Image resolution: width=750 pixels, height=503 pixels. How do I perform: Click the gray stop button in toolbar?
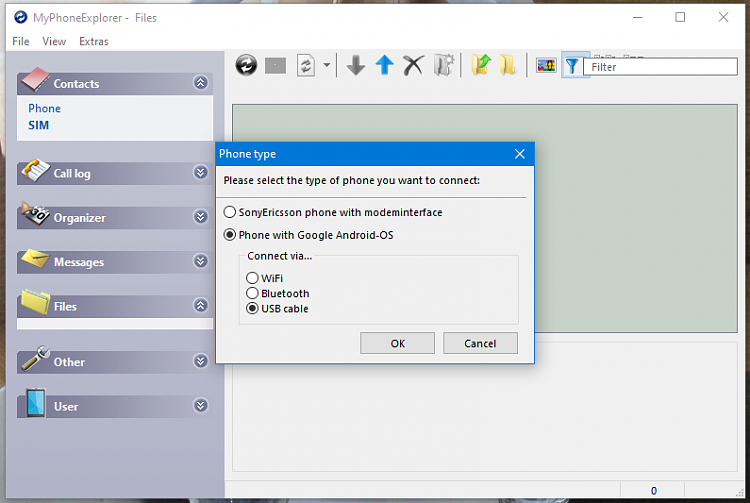tap(276, 66)
